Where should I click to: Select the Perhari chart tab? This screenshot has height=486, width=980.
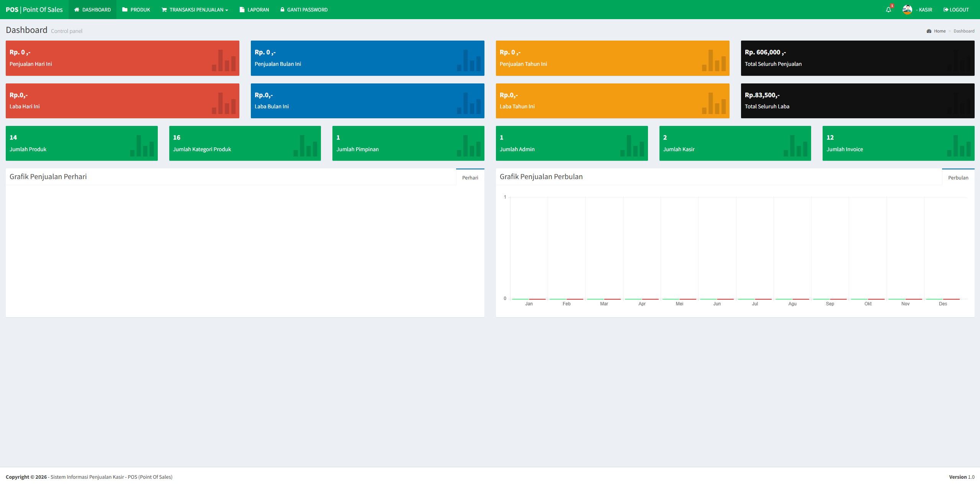click(470, 178)
